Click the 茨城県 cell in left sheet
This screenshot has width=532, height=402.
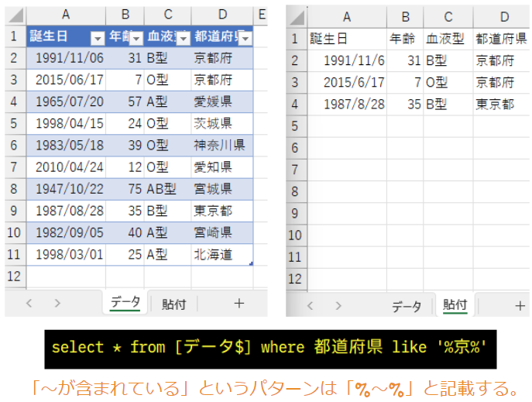pos(222,123)
